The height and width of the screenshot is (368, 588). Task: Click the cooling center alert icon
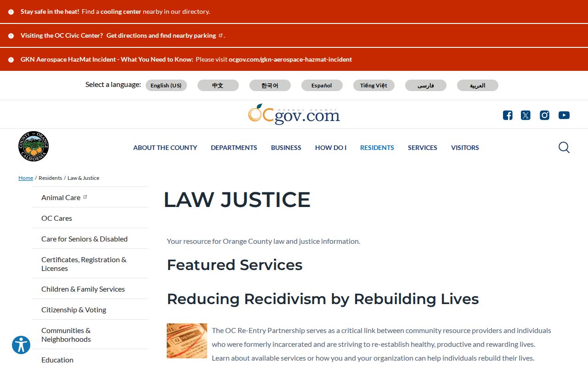point(11,12)
